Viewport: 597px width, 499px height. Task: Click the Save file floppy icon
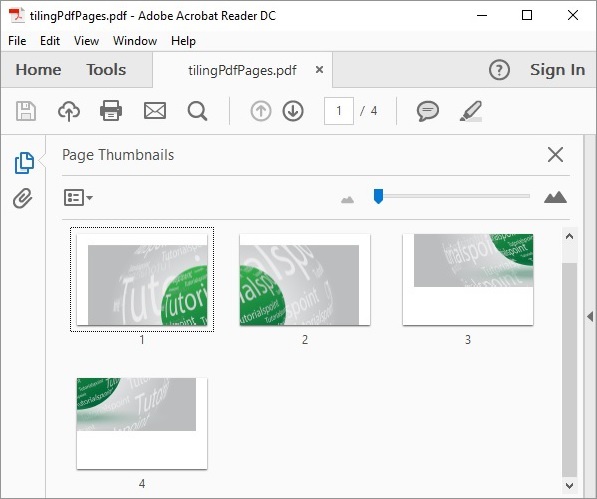pos(26,111)
